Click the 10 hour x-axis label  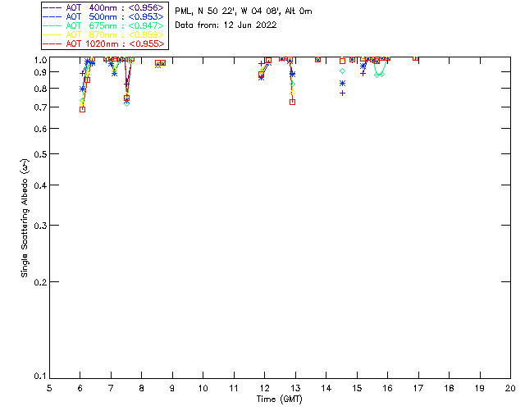tap(203, 388)
